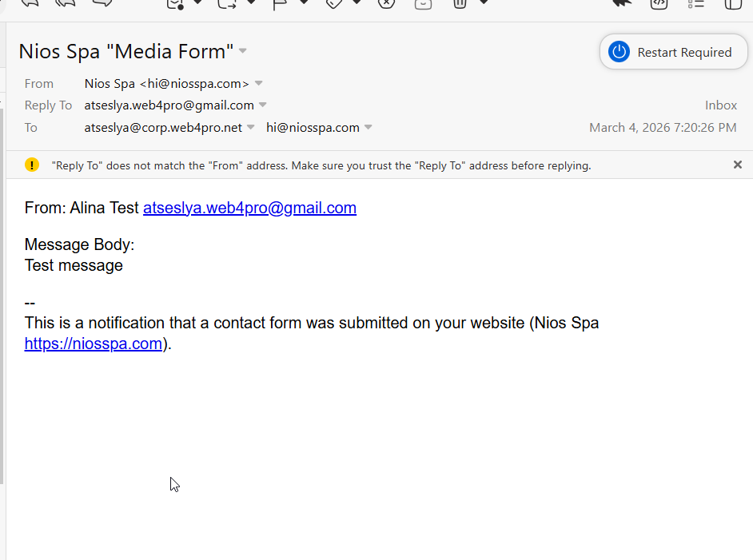753x560 pixels.
Task: Open the atseslya.web4pro@gmail.com link in message body
Action: 249,208
